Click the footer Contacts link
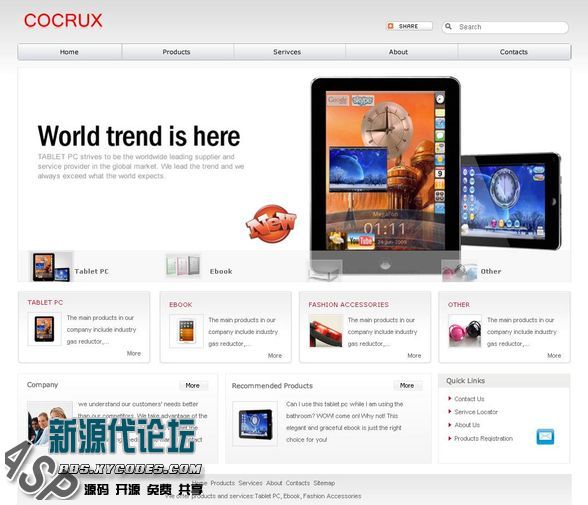Image resolution: width=588 pixels, height=505 pixels. (x=298, y=483)
